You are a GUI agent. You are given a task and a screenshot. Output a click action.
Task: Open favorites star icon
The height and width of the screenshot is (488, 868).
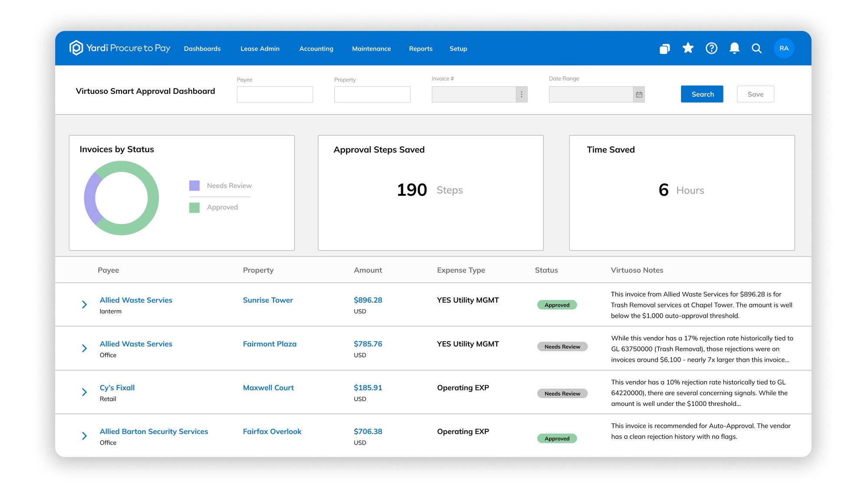tap(688, 48)
